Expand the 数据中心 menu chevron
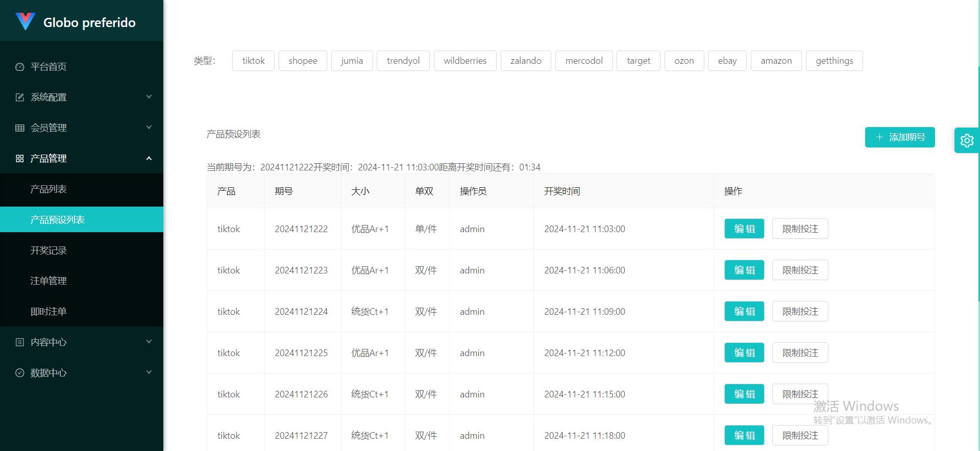The width and height of the screenshot is (980, 451). [149, 372]
